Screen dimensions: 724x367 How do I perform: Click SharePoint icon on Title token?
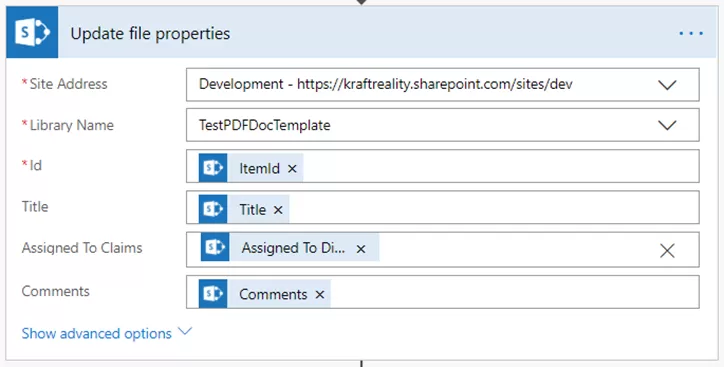coord(213,209)
